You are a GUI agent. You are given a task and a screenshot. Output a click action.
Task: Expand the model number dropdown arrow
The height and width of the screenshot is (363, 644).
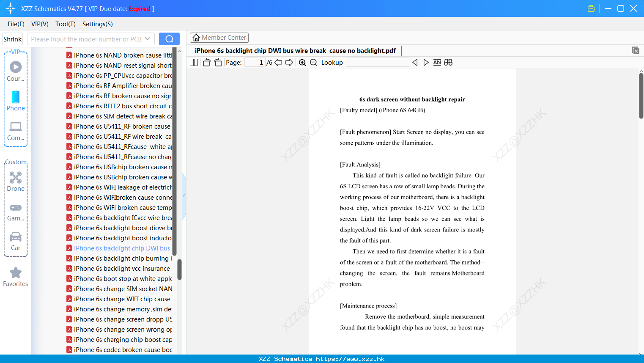tap(148, 39)
